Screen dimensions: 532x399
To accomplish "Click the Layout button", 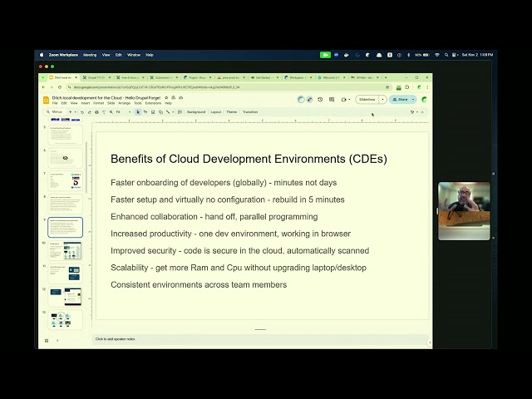I will click(216, 112).
